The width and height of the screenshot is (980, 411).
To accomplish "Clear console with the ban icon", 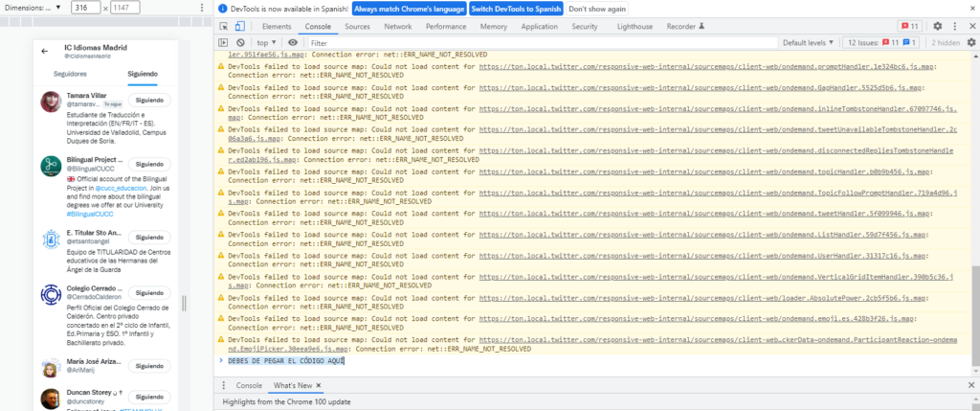I will [239, 43].
